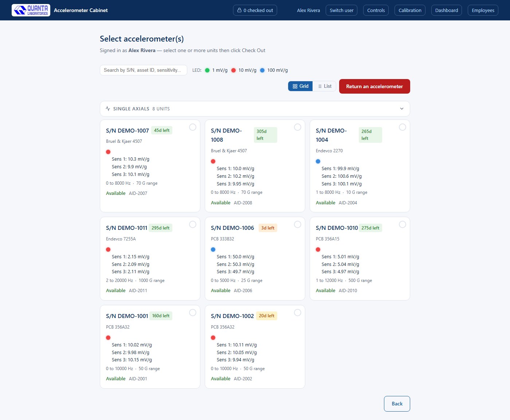Click the blue LED dot on DEMO-1004 card
This screenshot has width=510, height=420.
318,161
